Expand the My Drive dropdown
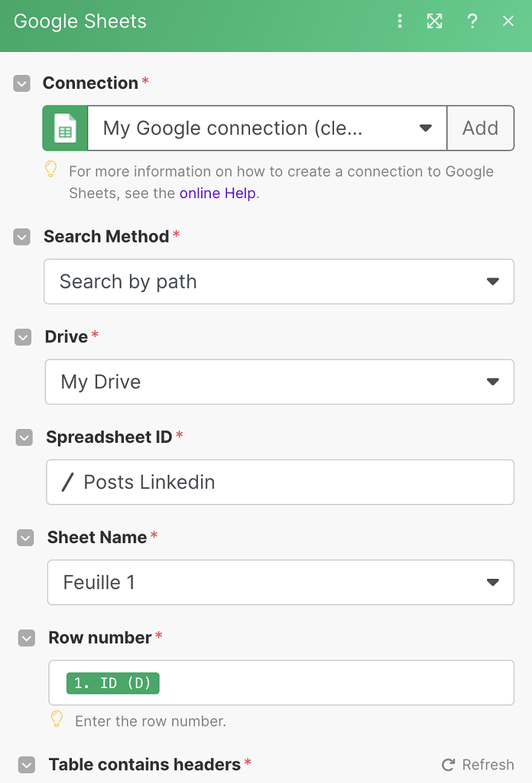The height and width of the screenshot is (783, 532). [279, 382]
